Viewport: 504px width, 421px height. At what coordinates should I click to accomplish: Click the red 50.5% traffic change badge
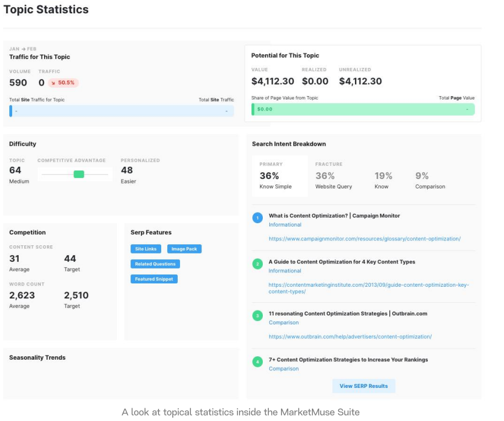point(63,83)
